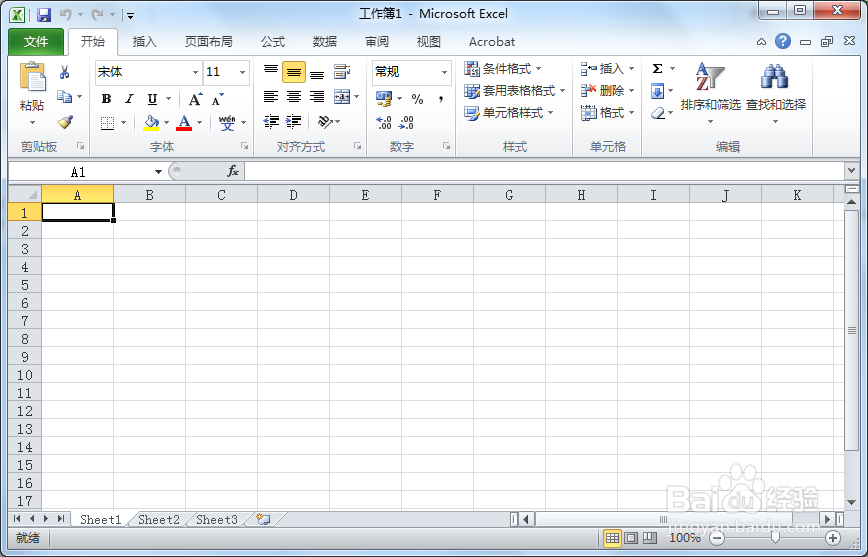The height and width of the screenshot is (557, 868).
Task: Click the Increase Decimal icon
Action: [x=384, y=122]
